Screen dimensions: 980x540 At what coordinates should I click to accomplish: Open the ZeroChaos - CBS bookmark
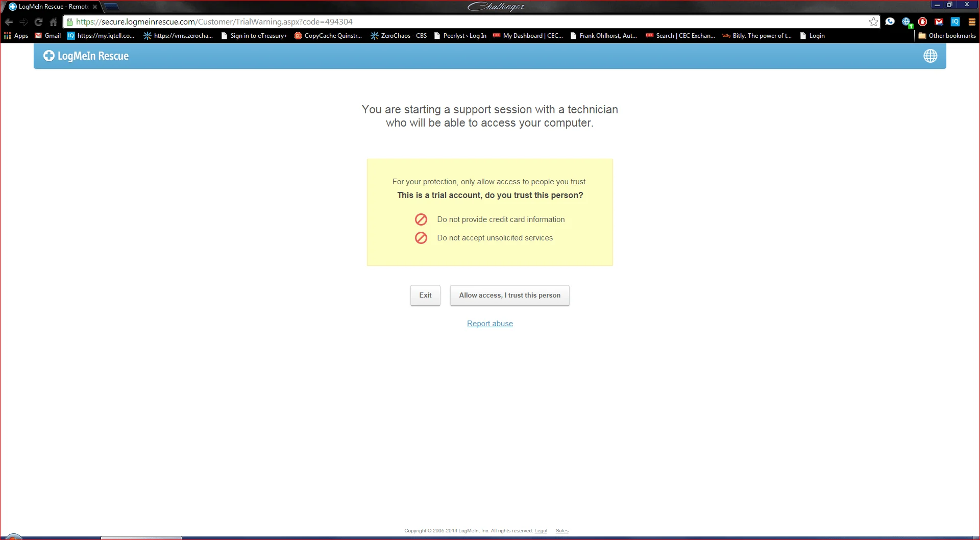pos(399,36)
